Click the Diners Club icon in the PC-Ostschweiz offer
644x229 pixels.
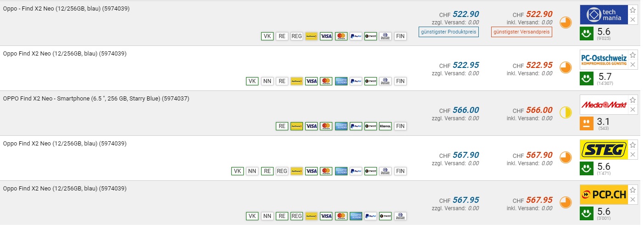point(386,81)
